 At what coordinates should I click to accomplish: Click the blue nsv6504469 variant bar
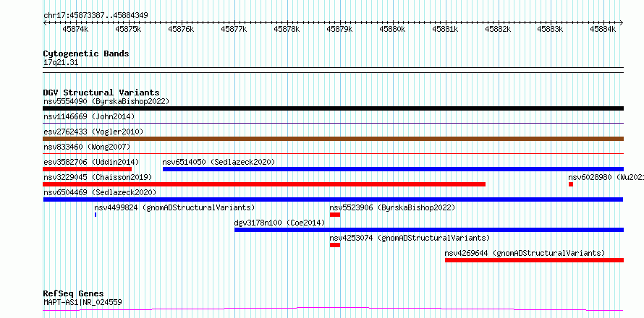click(x=333, y=199)
